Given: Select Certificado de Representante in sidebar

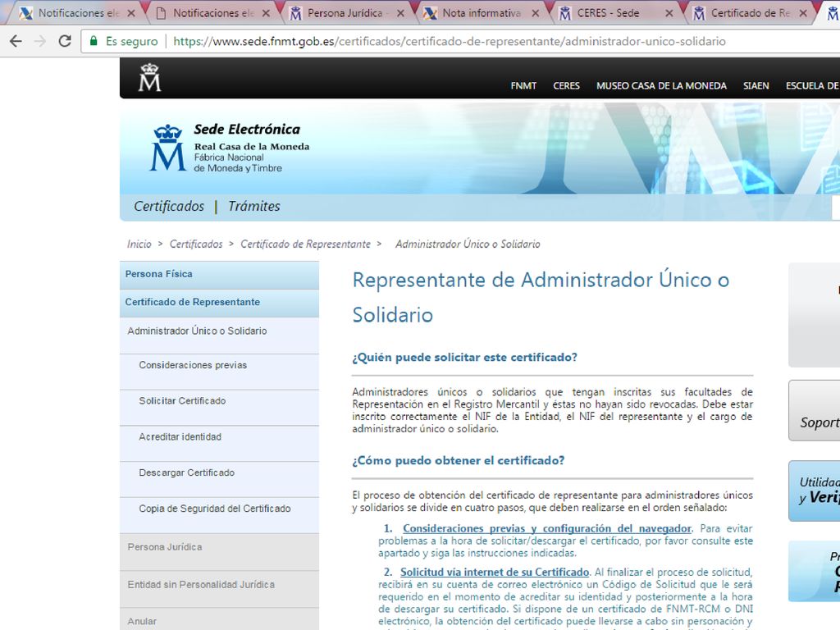Looking at the screenshot, I should tap(219, 303).
